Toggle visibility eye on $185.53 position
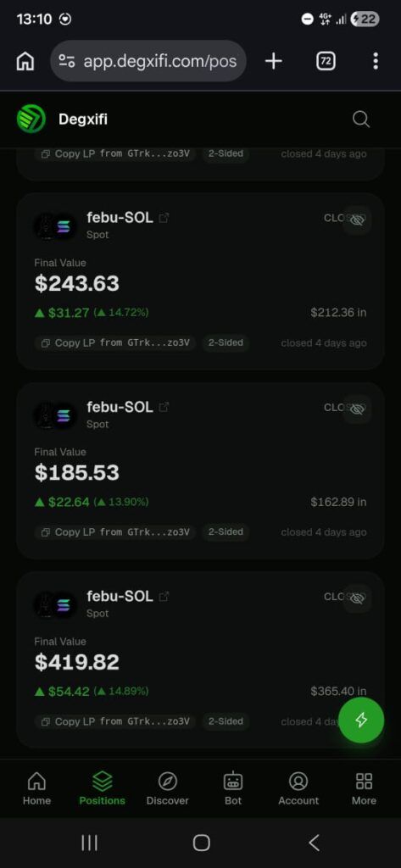401x868 pixels. pyautogui.click(x=357, y=409)
